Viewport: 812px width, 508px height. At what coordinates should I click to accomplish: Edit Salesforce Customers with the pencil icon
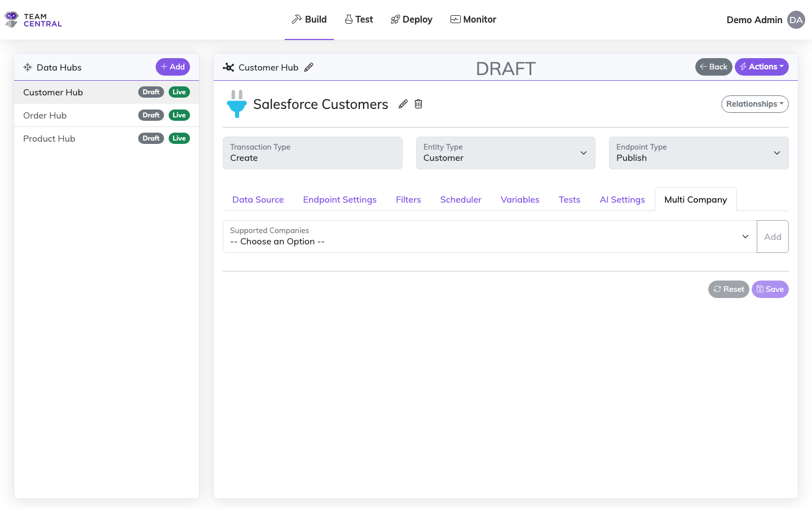tap(403, 104)
